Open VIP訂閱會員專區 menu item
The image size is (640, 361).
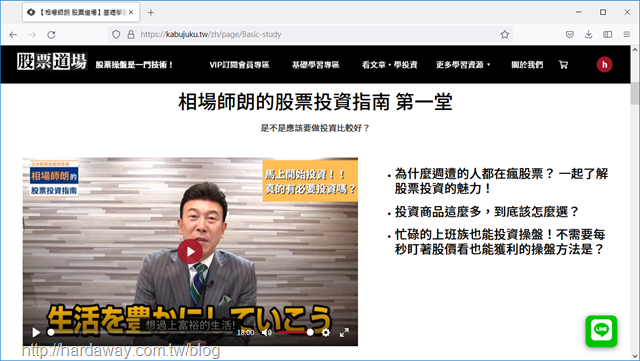point(240,65)
